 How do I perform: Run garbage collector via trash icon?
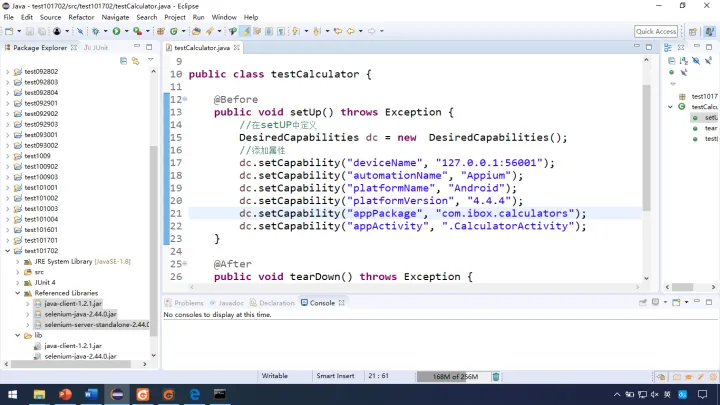coord(496,377)
